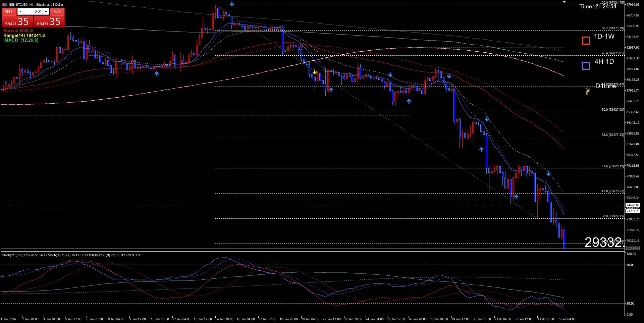The image size is (644, 323).
Task: Click the sell price tile 69421
Action: coord(17,22)
